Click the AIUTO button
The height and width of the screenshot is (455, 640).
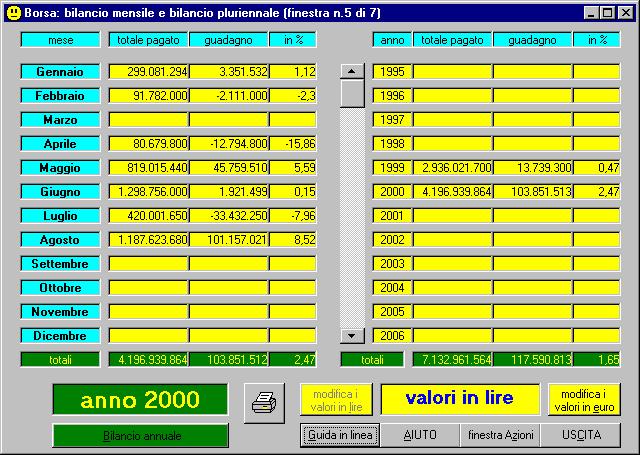pyautogui.click(x=419, y=436)
